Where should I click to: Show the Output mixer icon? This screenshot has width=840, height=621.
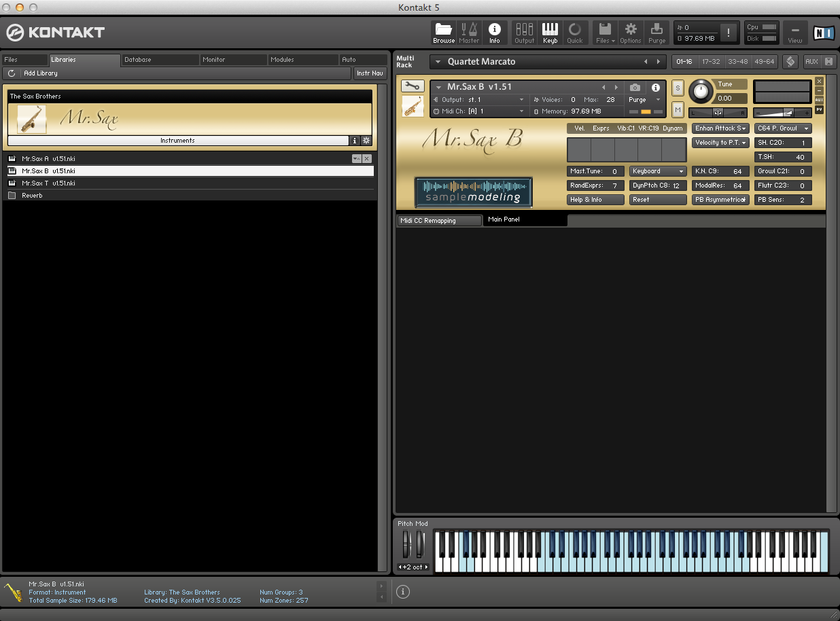pyautogui.click(x=524, y=32)
